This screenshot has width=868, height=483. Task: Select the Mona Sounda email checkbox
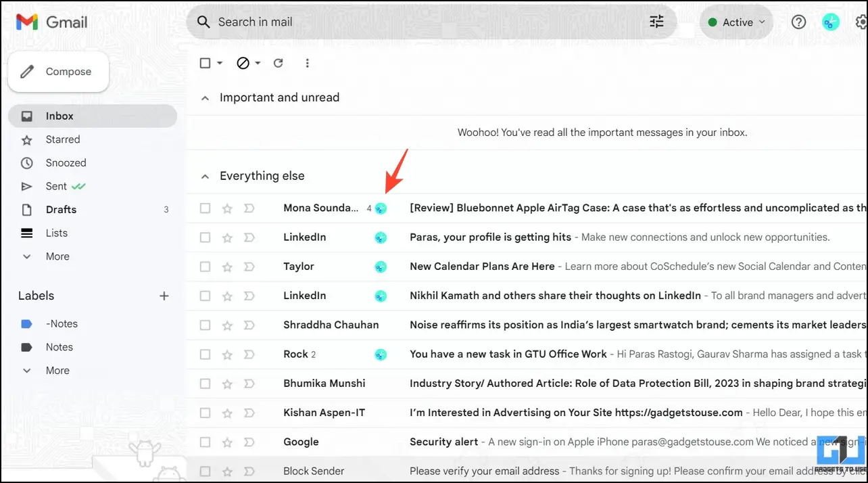pyautogui.click(x=206, y=208)
